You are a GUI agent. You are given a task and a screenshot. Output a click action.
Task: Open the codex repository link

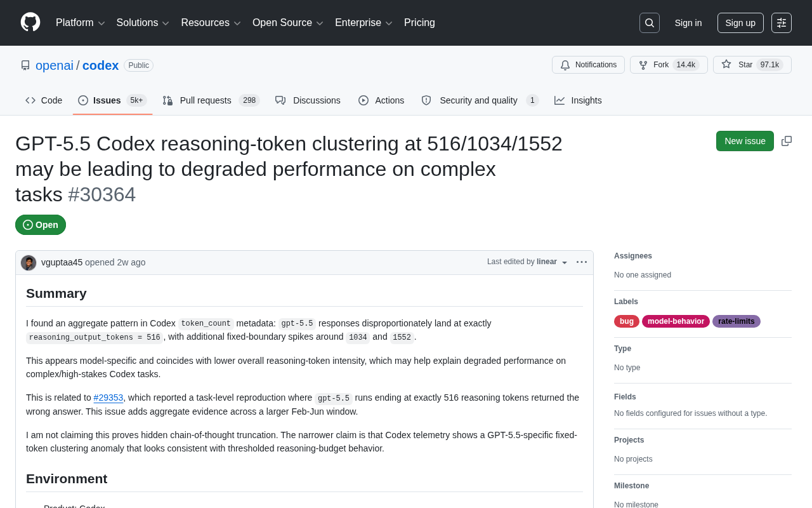coord(100,65)
